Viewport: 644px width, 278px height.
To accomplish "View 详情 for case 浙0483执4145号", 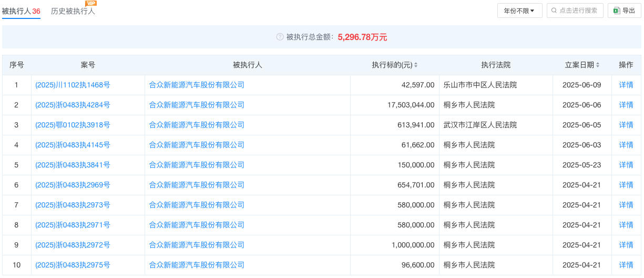I will tap(626, 145).
